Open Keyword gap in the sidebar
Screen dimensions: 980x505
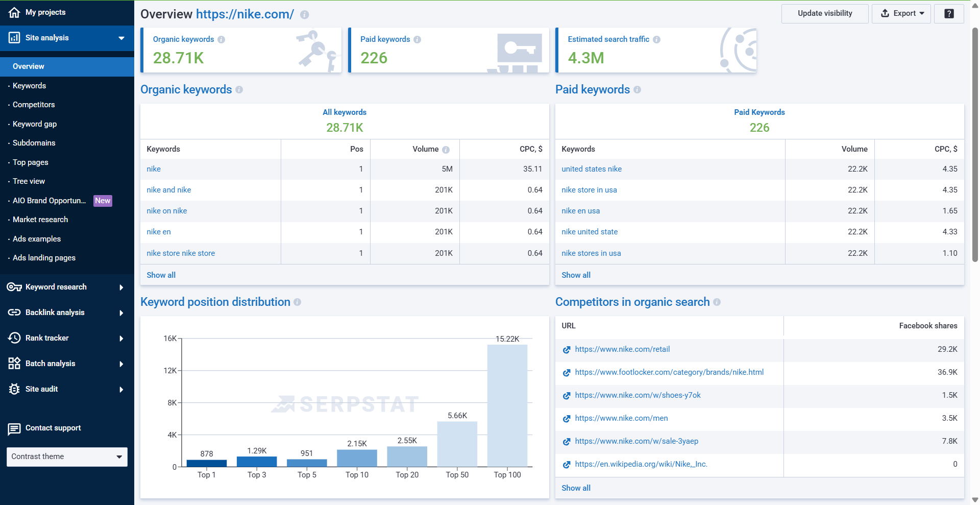(x=35, y=124)
